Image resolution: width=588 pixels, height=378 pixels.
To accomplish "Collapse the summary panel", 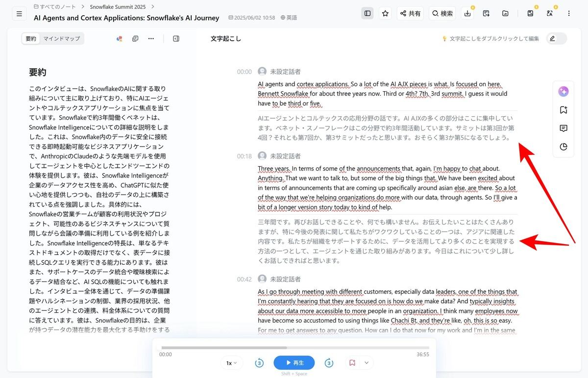I will (x=176, y=38).
